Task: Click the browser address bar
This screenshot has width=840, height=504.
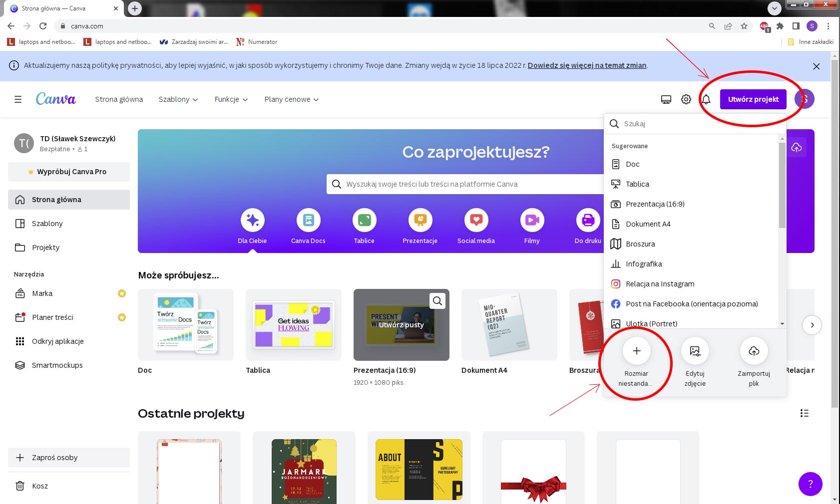Action: tap(380, 26)
